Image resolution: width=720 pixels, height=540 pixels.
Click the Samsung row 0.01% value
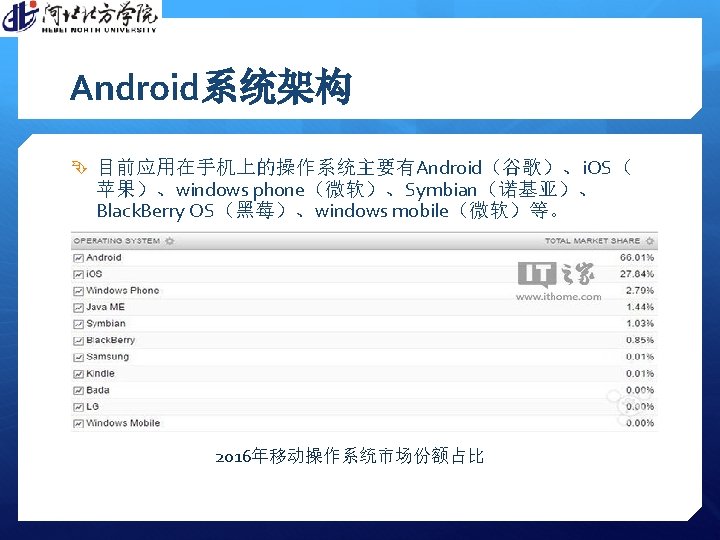[640, 357]
